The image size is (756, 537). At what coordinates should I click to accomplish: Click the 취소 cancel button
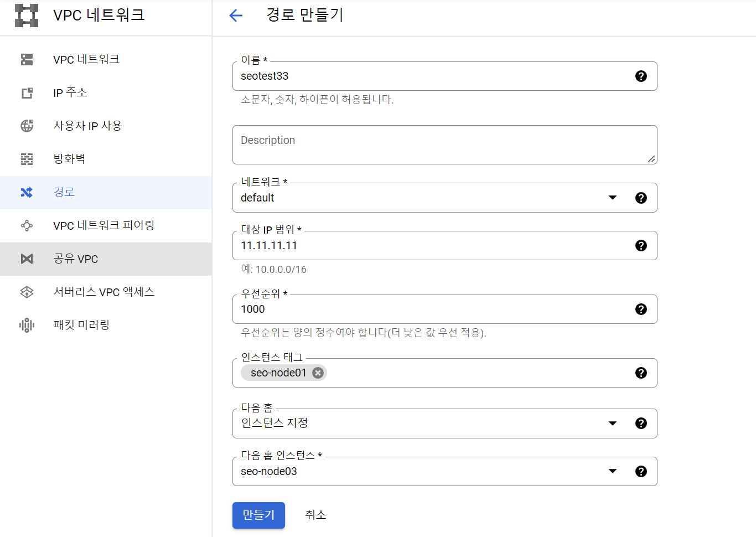click(315, 515)
